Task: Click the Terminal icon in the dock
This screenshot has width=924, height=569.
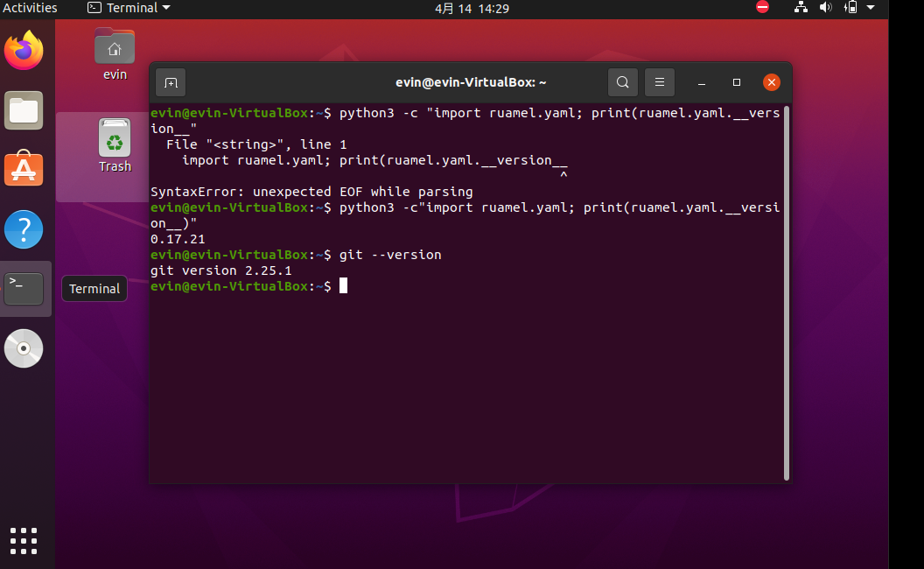Action: [x=24, y=288]
